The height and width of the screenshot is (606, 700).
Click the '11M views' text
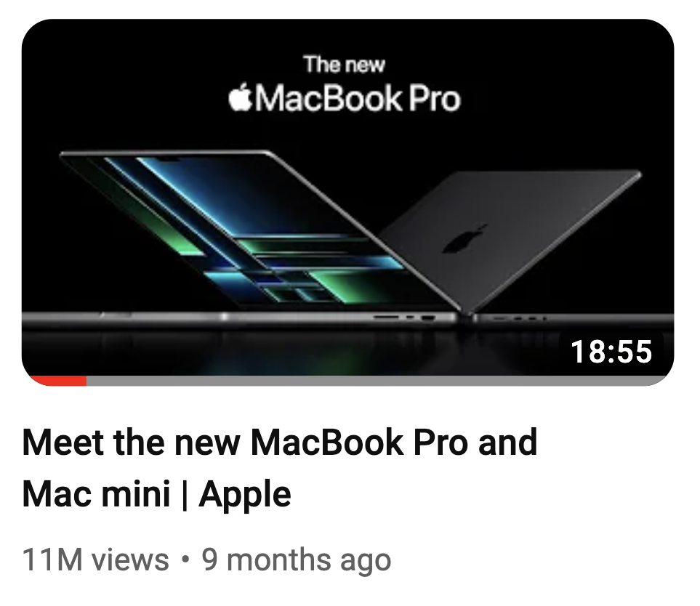point(96,559)
